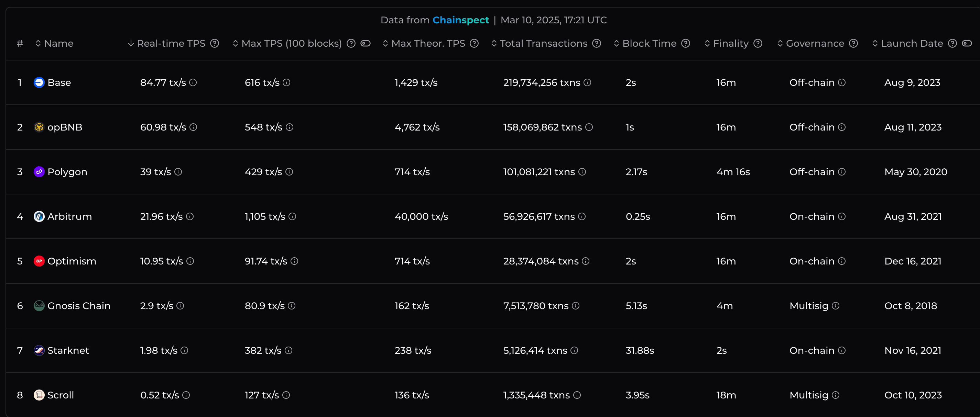This screenshot has width=980, height=417.
Task: Open the help icon beside Real-time TPS
Action: (215, 43)
